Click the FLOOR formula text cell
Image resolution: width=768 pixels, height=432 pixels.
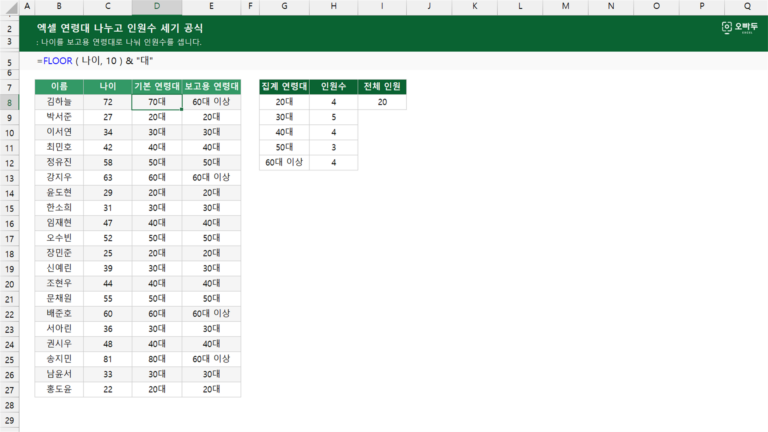pos(95,61)
